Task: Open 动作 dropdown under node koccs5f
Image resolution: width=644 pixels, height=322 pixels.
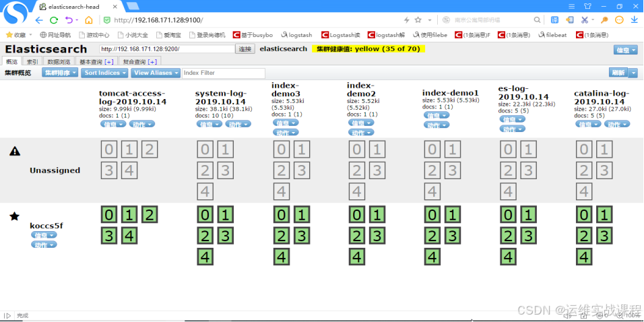Action: pos(44,245)
